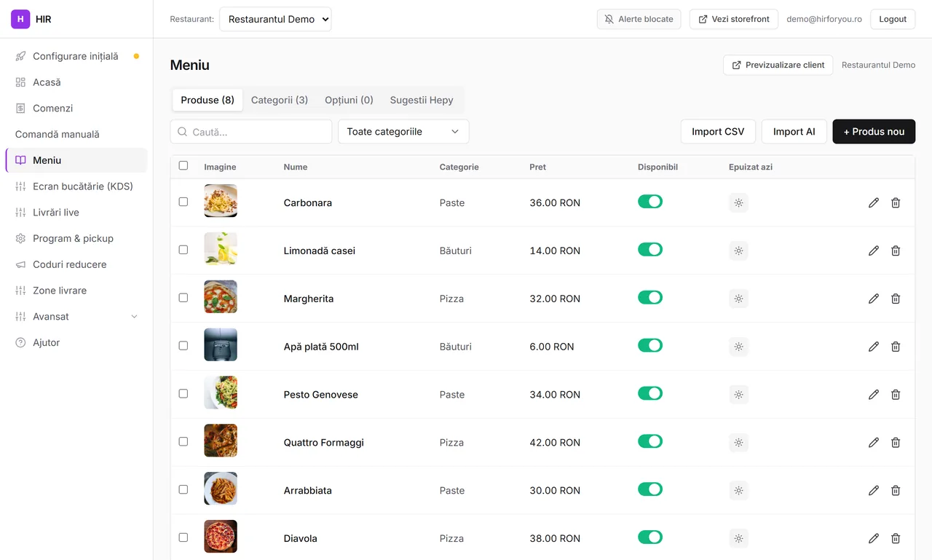Image resolution: width=932 pixels, height=560 pixels.
Task: Delete the Diavola product
Action: (x=896, y=539)
